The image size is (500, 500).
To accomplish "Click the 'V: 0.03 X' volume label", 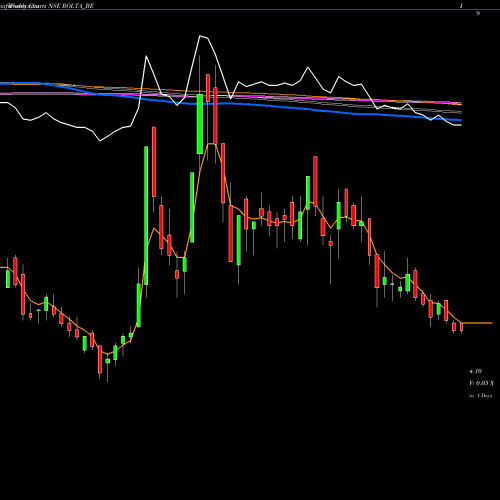I will pyautogui.click(x=481, y=383).
